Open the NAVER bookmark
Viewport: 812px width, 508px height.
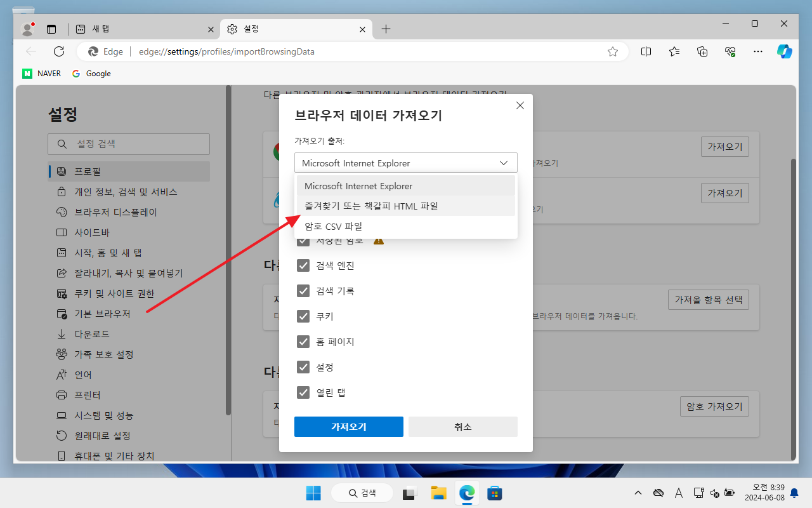click(42, 74)
